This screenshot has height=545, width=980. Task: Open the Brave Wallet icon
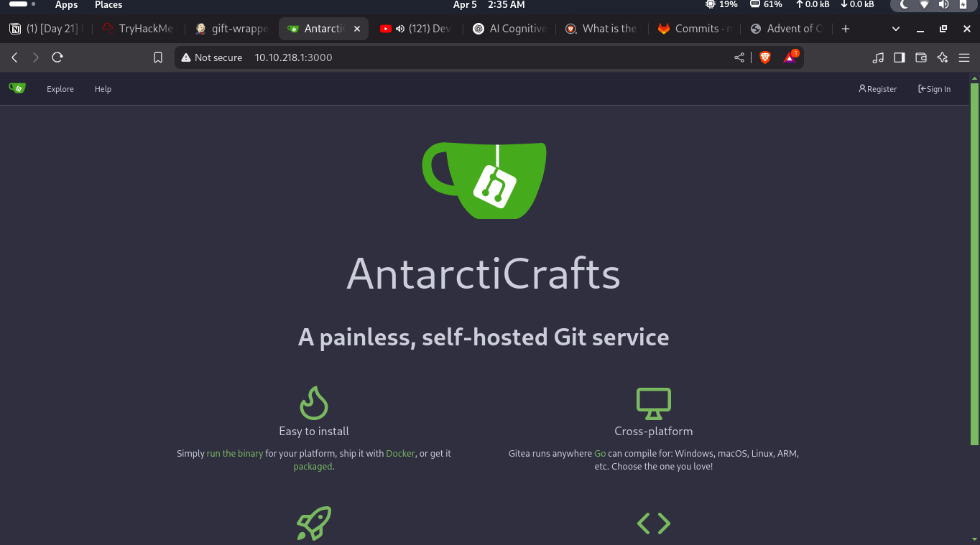921,57
